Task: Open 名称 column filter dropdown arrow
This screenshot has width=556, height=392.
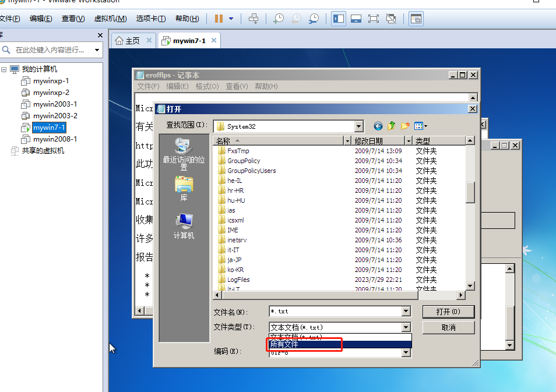Action: 347,141
